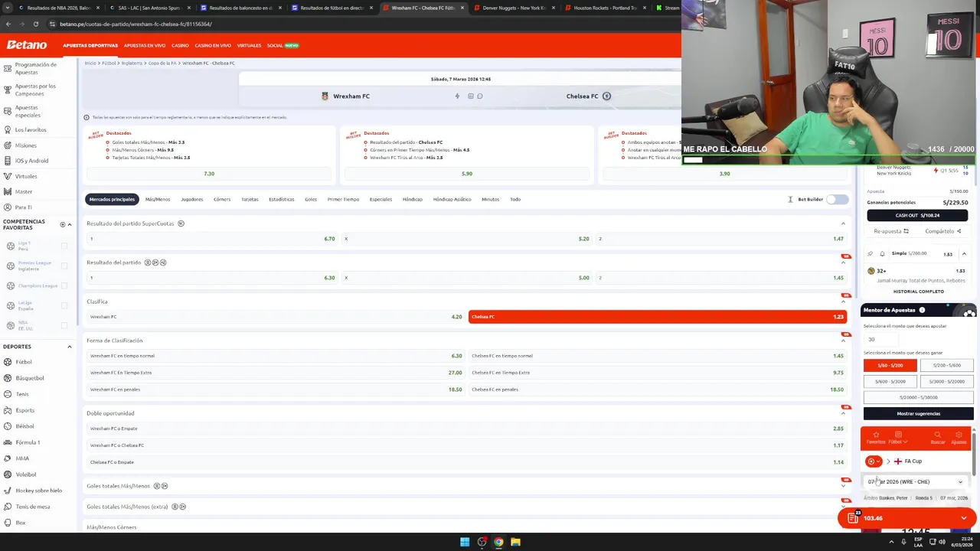The height and width of the screenshot is (551, 980).
Task: Click the info icon beside Mentor de Apuestas
Action: 922,310
